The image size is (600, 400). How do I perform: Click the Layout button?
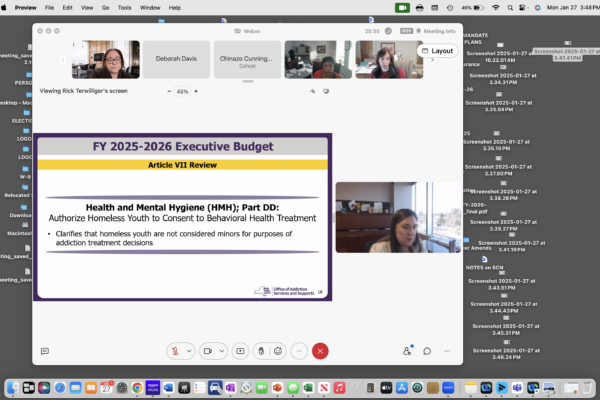tap(436, 50)
